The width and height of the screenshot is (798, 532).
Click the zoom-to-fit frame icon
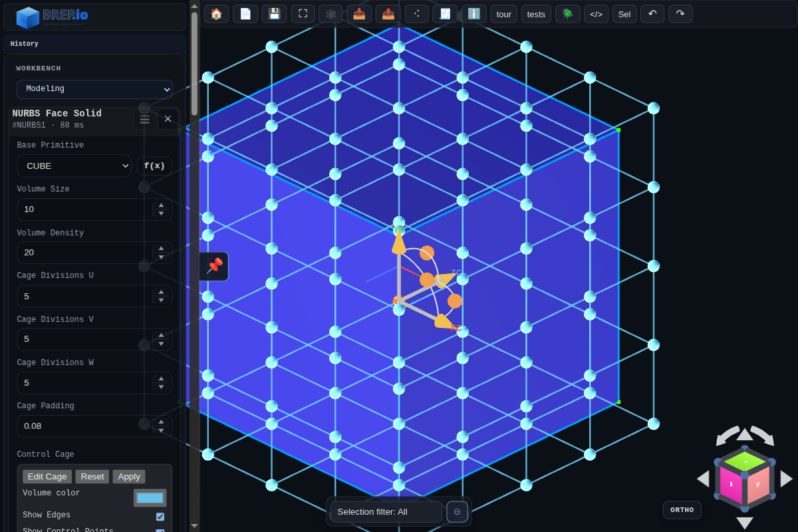tap(303, 14)
